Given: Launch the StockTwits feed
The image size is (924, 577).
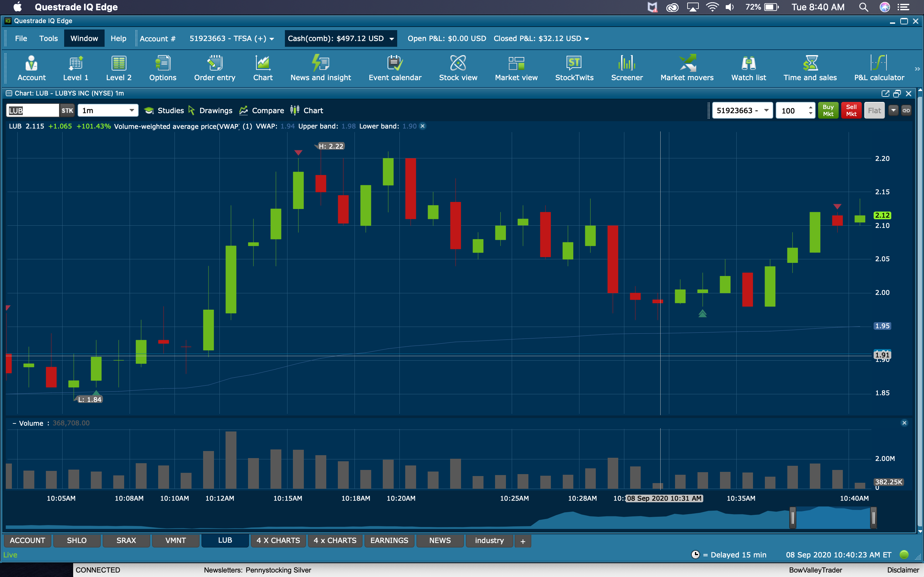Looking at the screenshot, I should tap(574, 68).
